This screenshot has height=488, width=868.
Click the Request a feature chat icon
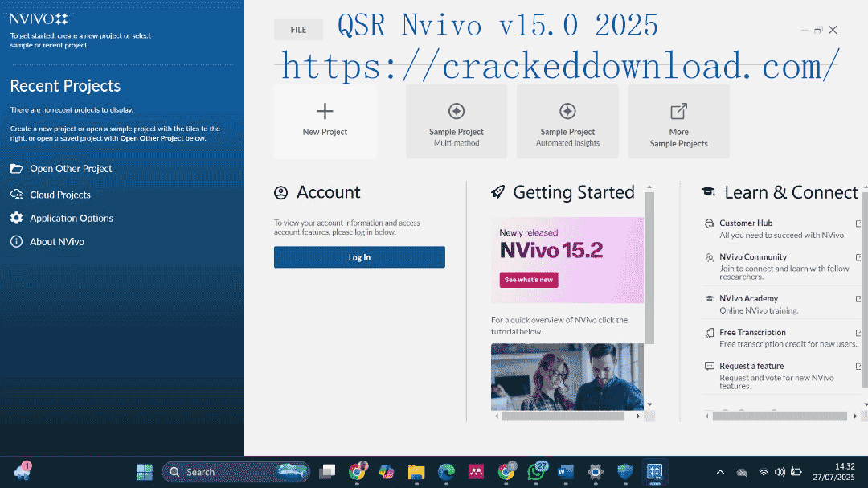(x=709, y=366)
